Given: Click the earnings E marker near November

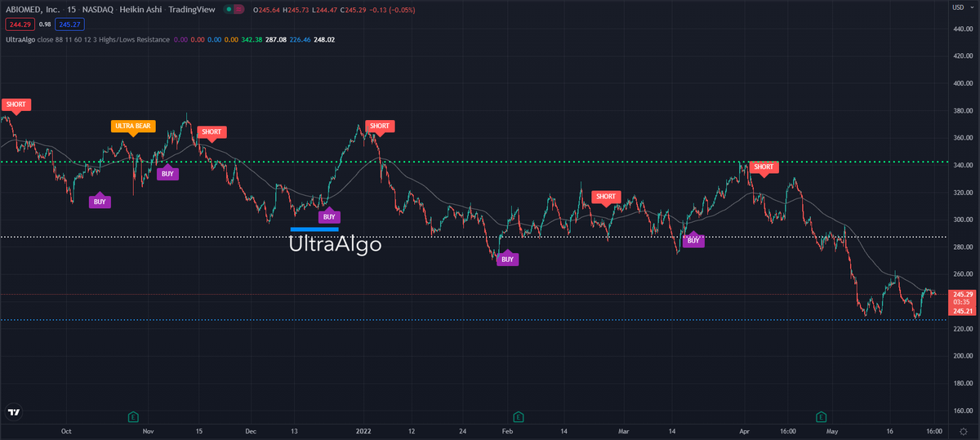Looking at the screenshot, I should (x=132, y=416).
